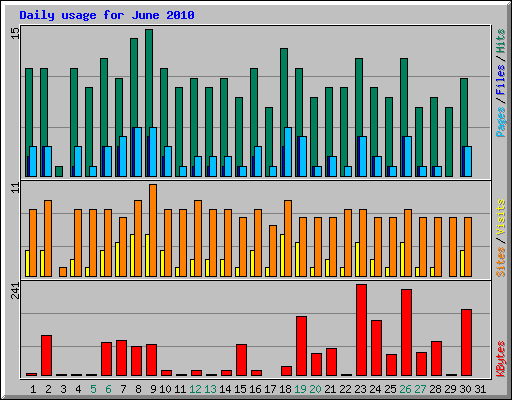Select the green hits bar for day 18

click(284, 87)
